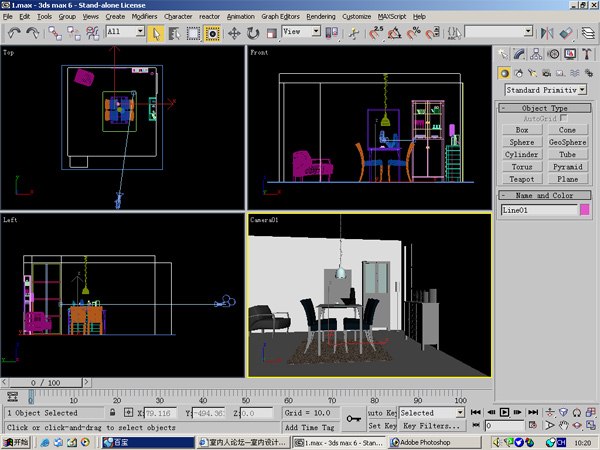Select the Scale tool

point(271,33)
